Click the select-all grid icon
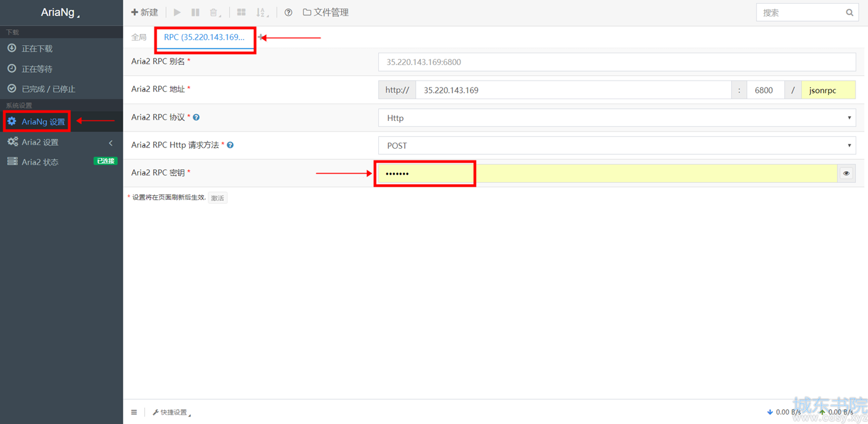Screen dimensions: 868x424 (241, 12)
